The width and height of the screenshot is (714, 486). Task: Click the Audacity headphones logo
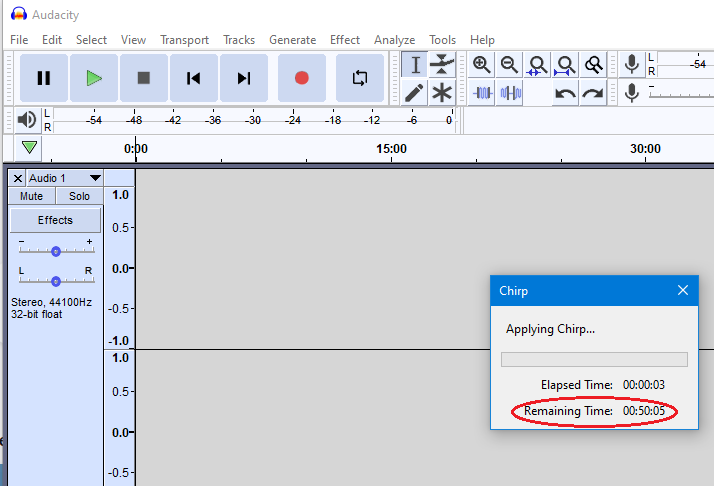19,14
